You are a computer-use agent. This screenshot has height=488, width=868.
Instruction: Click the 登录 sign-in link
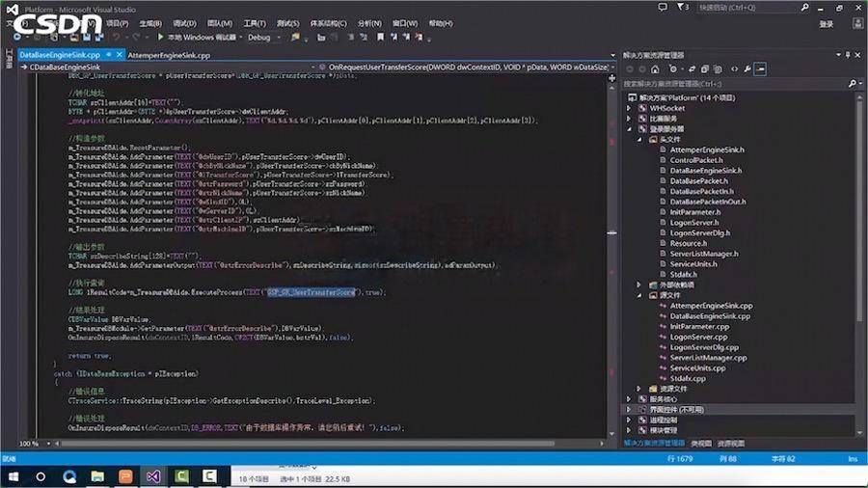(x=826, y=23)
